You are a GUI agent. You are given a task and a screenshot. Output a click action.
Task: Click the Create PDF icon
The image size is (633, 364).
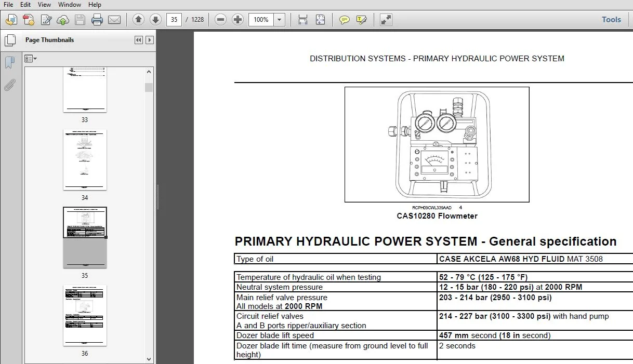pos(29,20)
